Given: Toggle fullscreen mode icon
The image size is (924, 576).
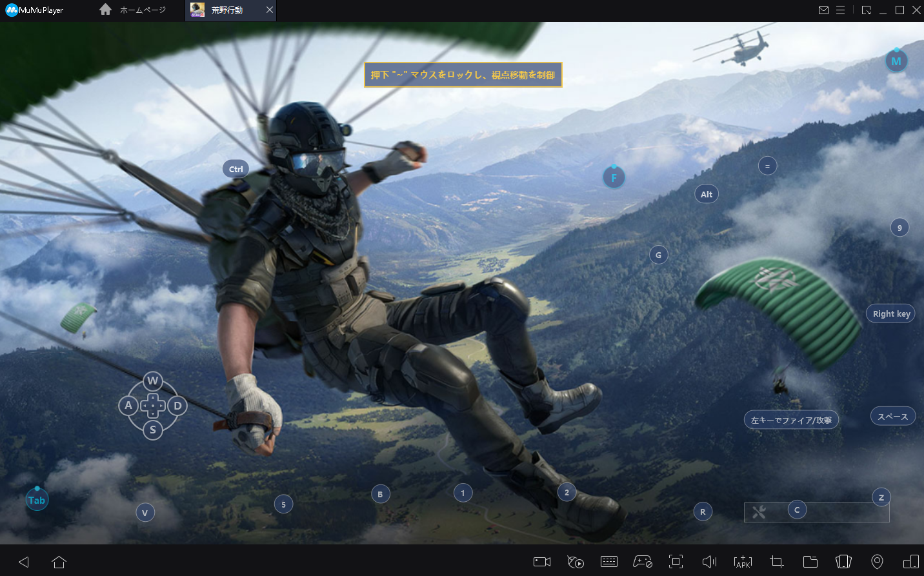Looking at the screenshot, I should [x=676, y=562].
